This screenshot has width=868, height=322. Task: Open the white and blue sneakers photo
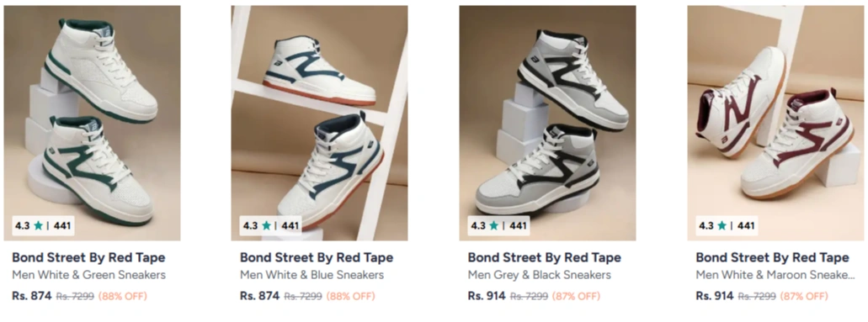pyautogui.click(x=319, y=123)
